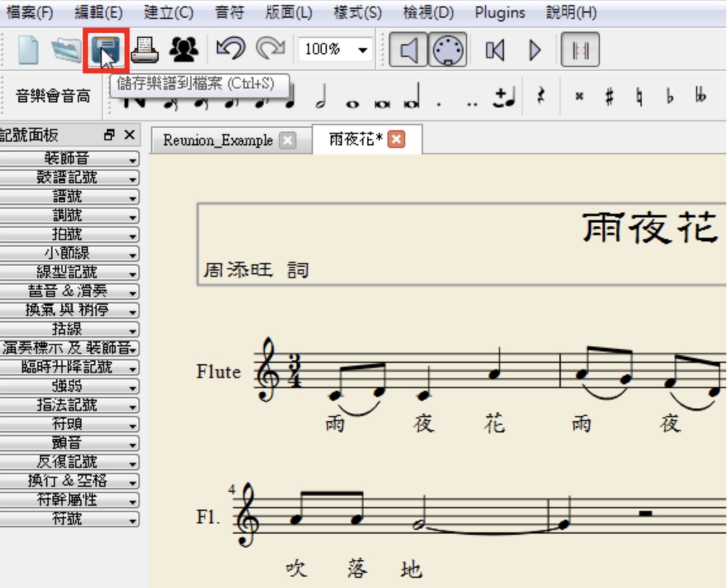
Task: Expand the 調號 key signature palette
Action: click(x=69, y=216)
